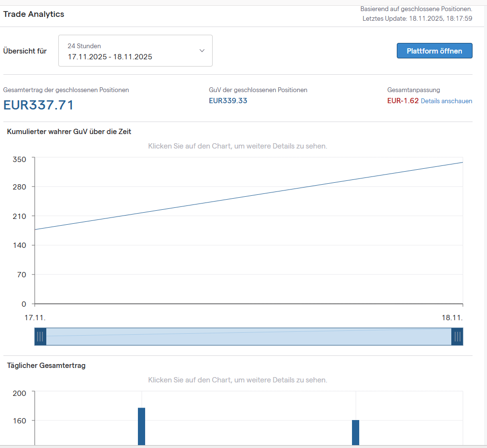Click the cumulative GuV line in the chart

248,196
